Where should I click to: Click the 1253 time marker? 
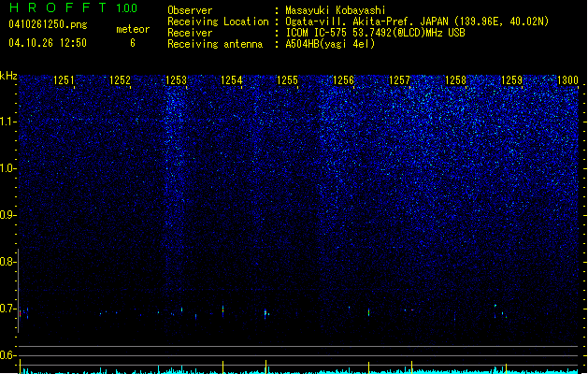[x=176, y=80]
